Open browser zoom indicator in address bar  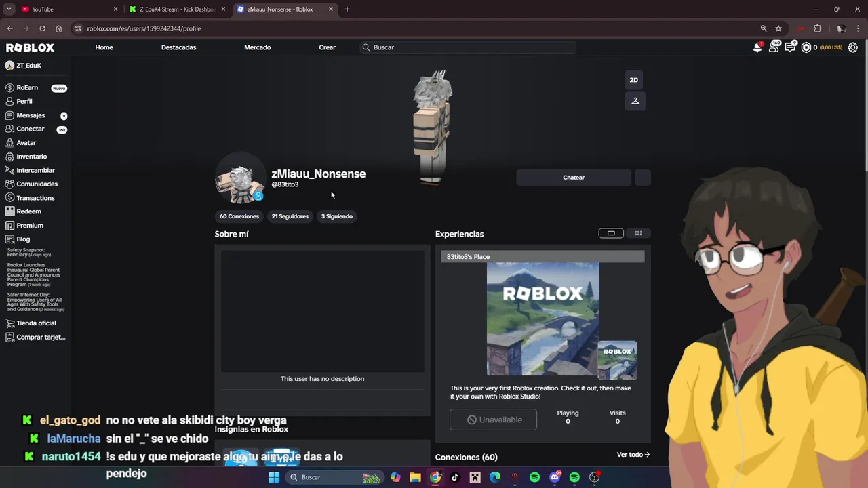[x=764, y=28]
